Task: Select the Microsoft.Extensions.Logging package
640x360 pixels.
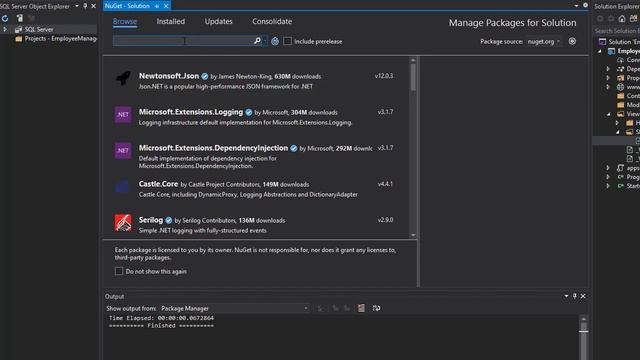Action: 255,117
